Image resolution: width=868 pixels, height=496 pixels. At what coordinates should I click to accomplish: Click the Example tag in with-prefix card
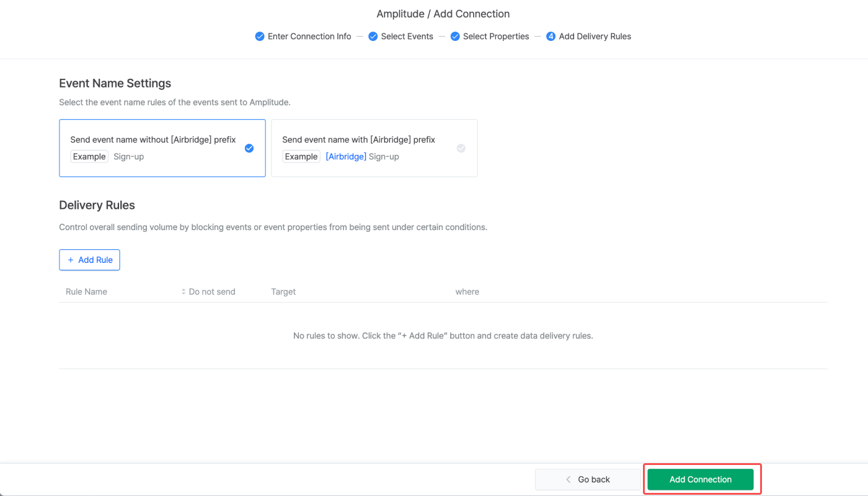[301, 156]
